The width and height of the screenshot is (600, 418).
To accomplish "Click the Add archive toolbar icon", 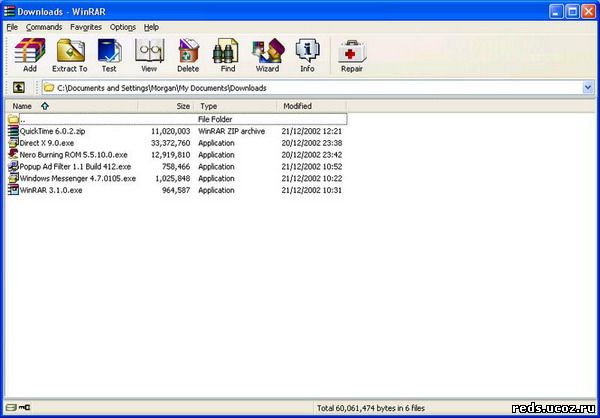I will [x=30, y=51].
